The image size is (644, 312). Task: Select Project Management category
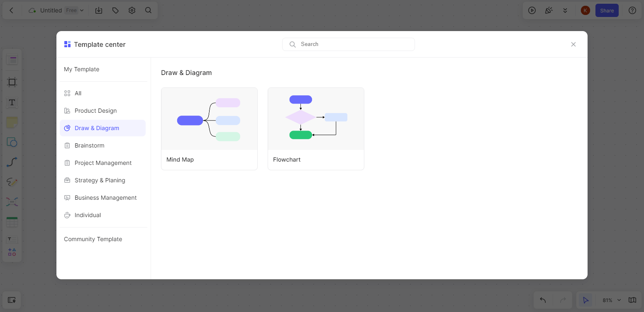coord(102,163)
